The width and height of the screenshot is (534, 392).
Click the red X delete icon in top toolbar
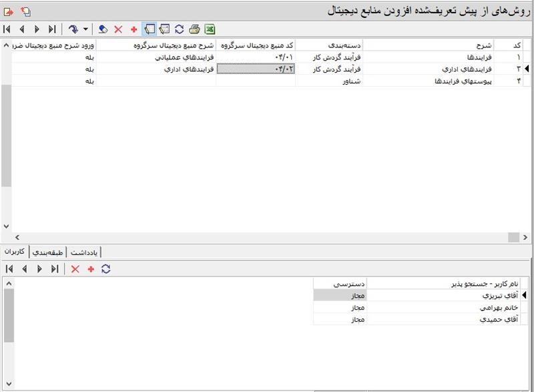(x=118, y=29)
